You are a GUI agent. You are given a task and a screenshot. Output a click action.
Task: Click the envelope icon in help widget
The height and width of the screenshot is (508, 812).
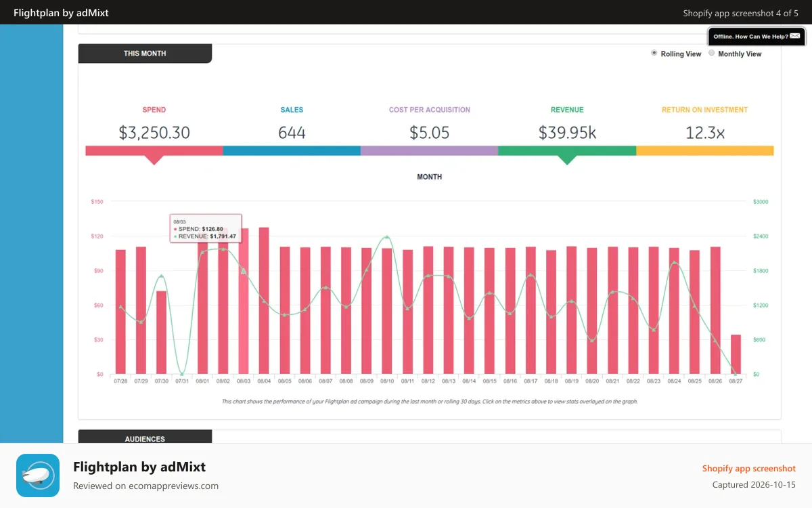point(795,36)
